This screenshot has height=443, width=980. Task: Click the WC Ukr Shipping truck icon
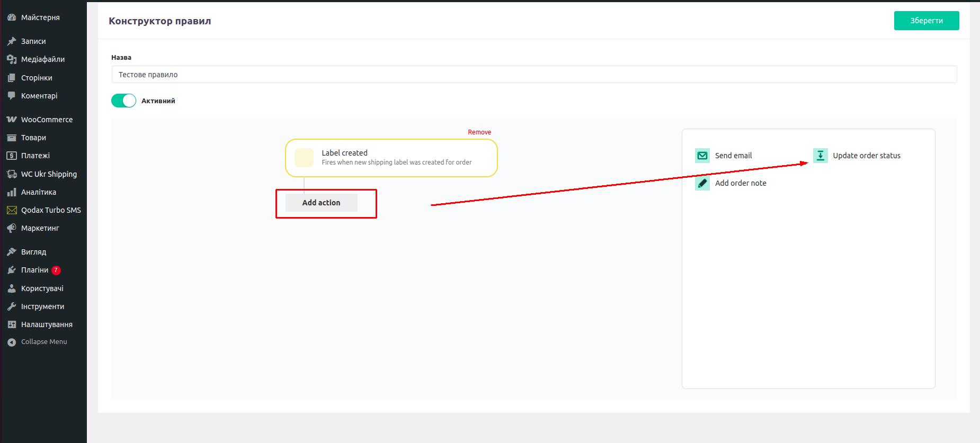point(12,174)
